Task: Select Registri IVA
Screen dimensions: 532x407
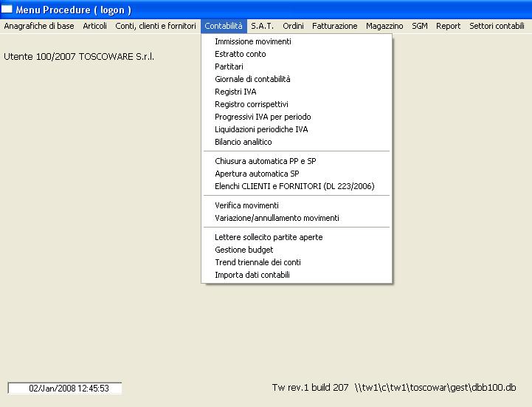Action: [x=297, y=92]
